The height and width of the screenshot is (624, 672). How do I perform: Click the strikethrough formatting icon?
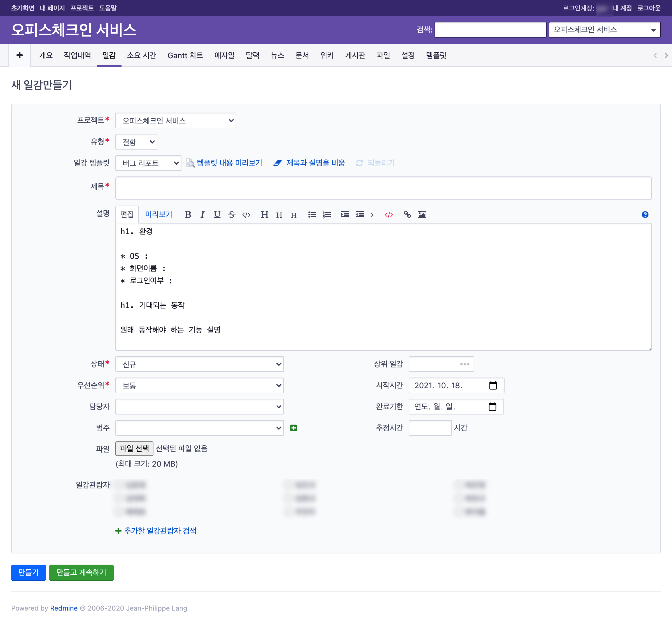232,215
